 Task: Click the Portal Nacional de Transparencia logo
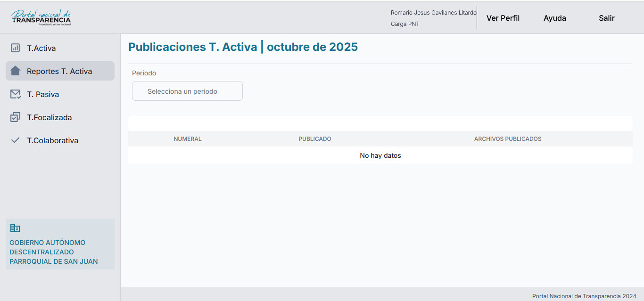(x=41, y=17)
